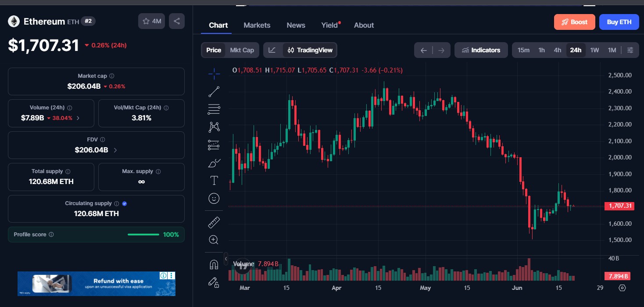Image resolution: width=644 pixels, height=307 pixels.
Task: Toggle the magnet snap mode
Action: pos(214,264)
